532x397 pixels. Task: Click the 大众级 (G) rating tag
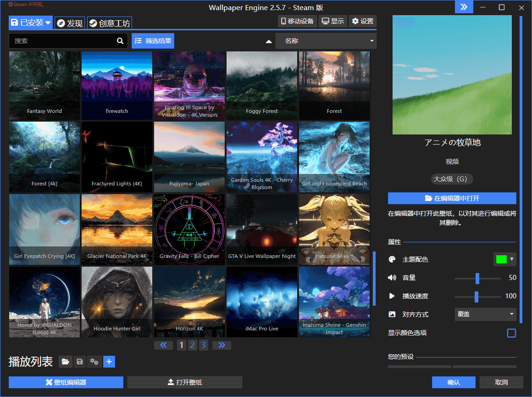click(452, 179)
